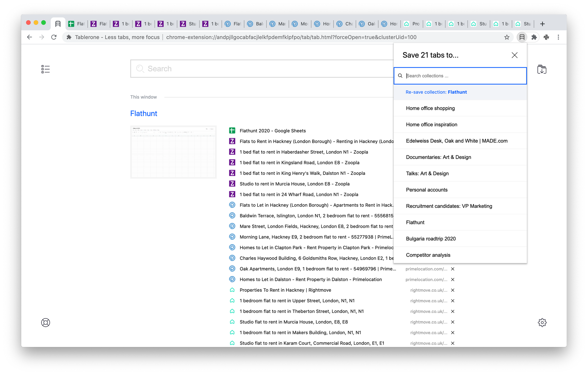Viewport: 588px width, 375px height.
Task: Select Talks: Art & Design collection
Action: tap(460, 173)
